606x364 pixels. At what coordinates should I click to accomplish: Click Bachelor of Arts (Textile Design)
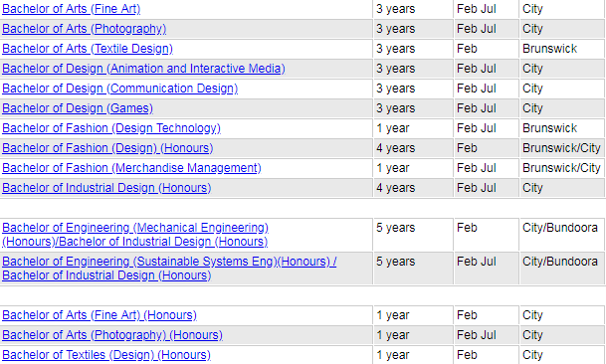click(x=88, y=49)
